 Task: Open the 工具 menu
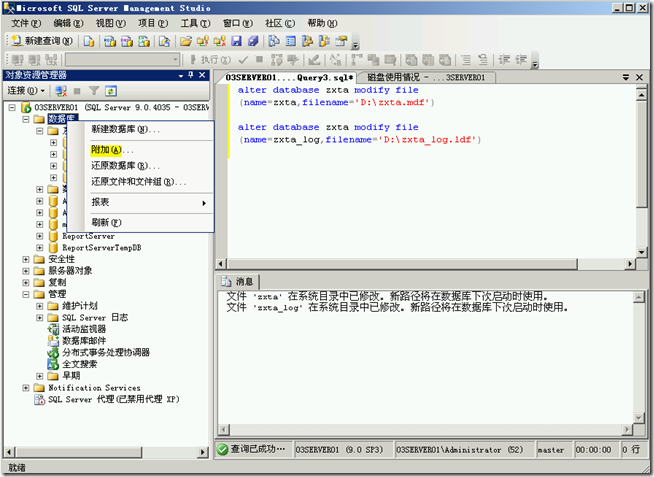click(x=195, y=23)
